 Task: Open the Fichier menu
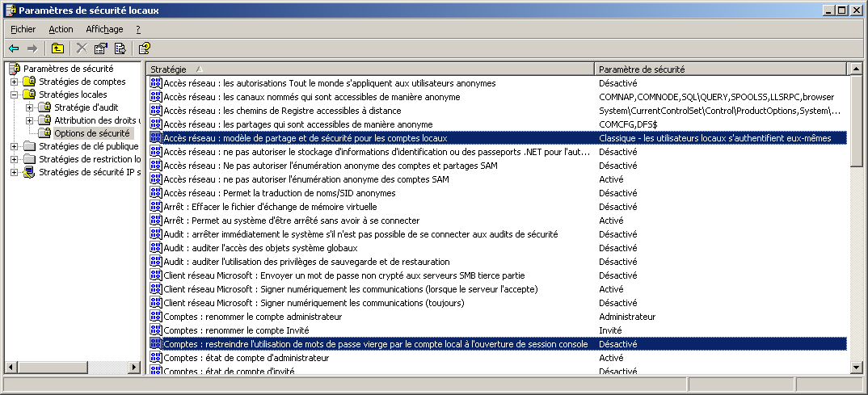click(23, 29)
